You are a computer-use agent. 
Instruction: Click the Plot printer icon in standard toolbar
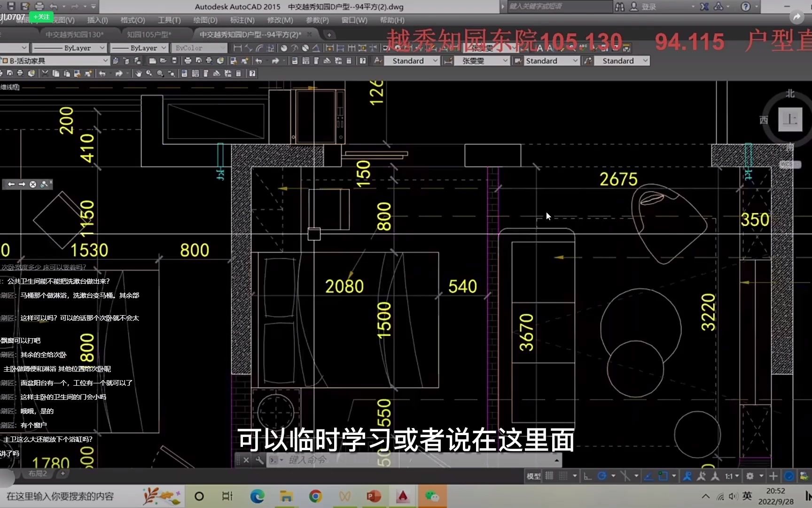(x=187, y=61)
